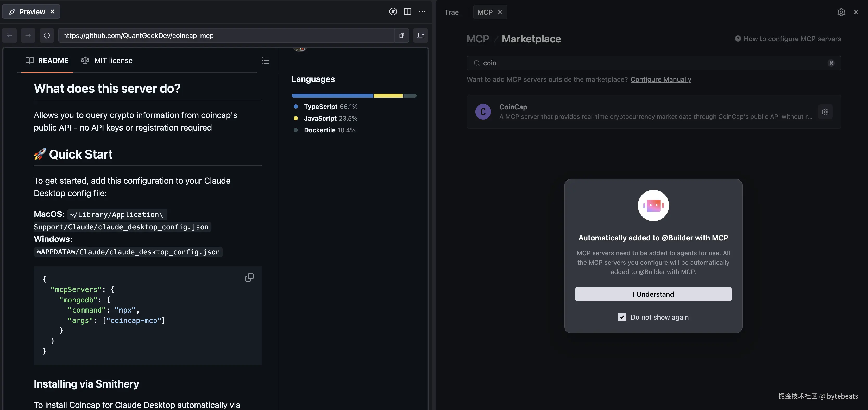Close the Trae side panel
This screenshot has height=410, width=868.
(x=856, y=12)
